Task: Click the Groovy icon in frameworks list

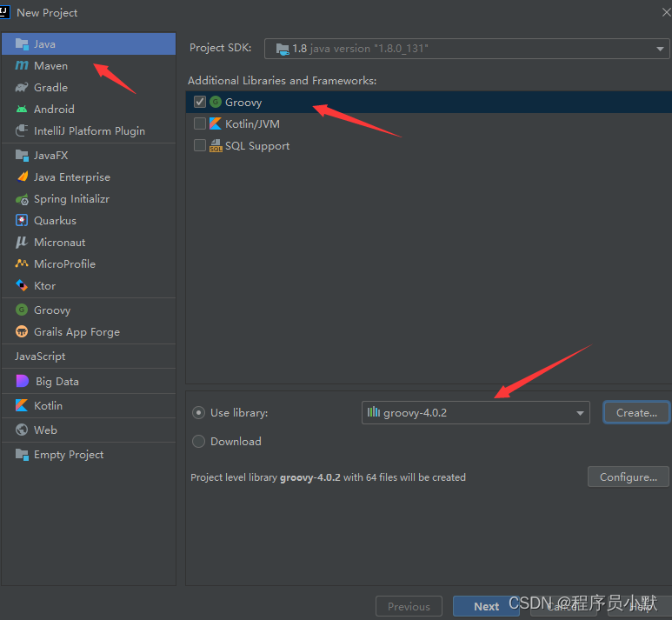Action: point(216,102)
